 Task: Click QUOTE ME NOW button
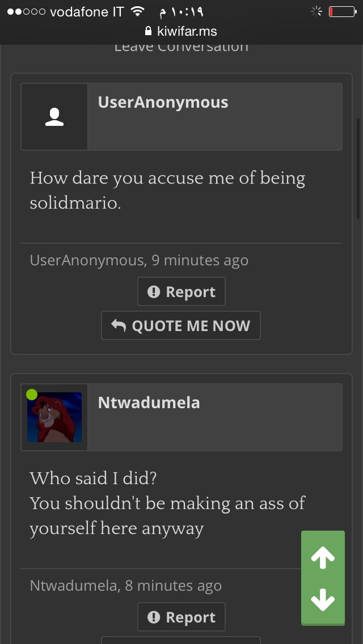[181, 326]
